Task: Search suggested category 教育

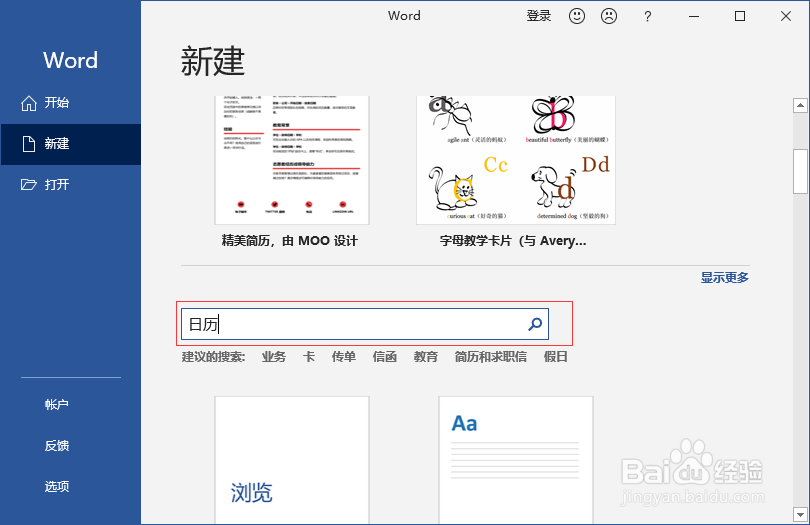Action: 426,357
